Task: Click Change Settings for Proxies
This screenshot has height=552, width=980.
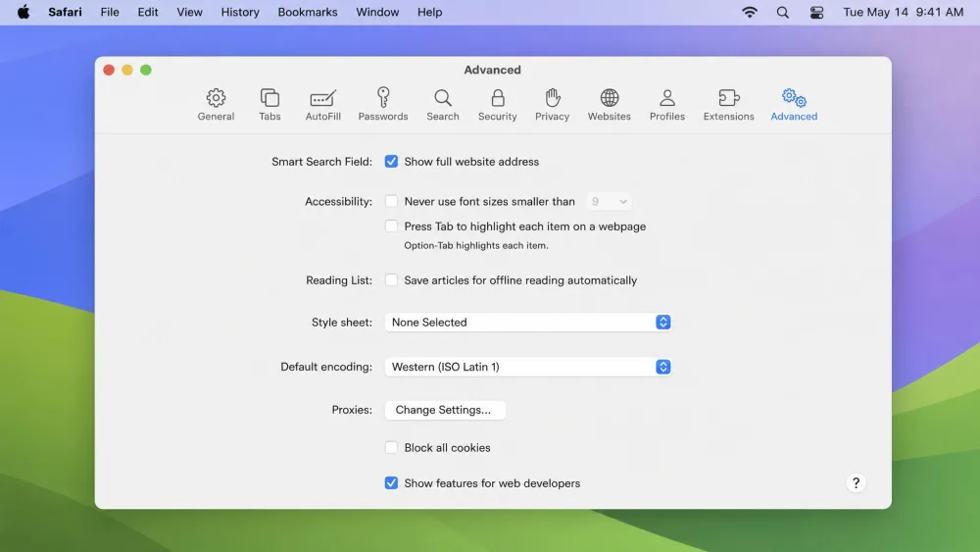Action: click(x=443, y=410)
